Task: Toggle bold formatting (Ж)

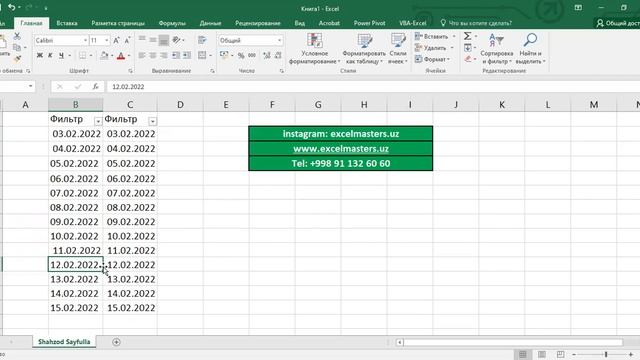Action: click(x=40, y=56)
